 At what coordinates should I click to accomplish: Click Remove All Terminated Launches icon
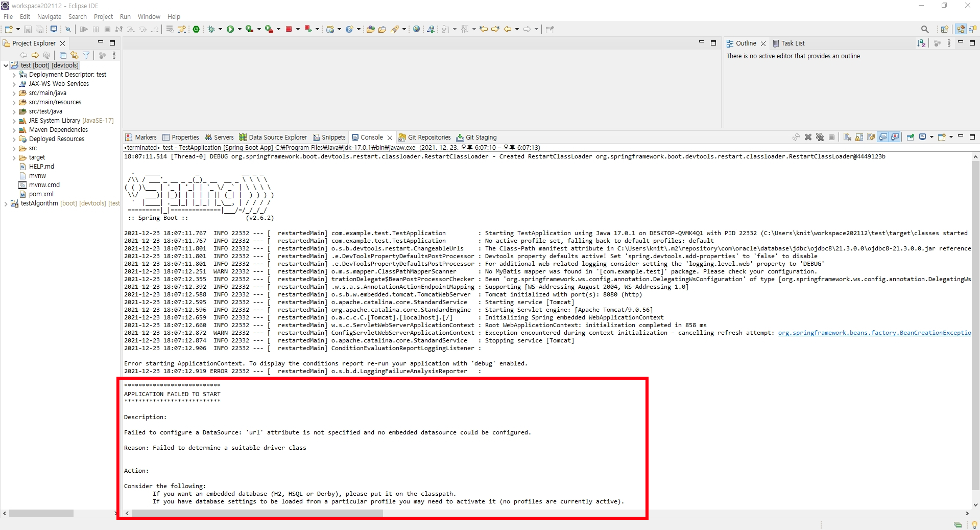820,137
